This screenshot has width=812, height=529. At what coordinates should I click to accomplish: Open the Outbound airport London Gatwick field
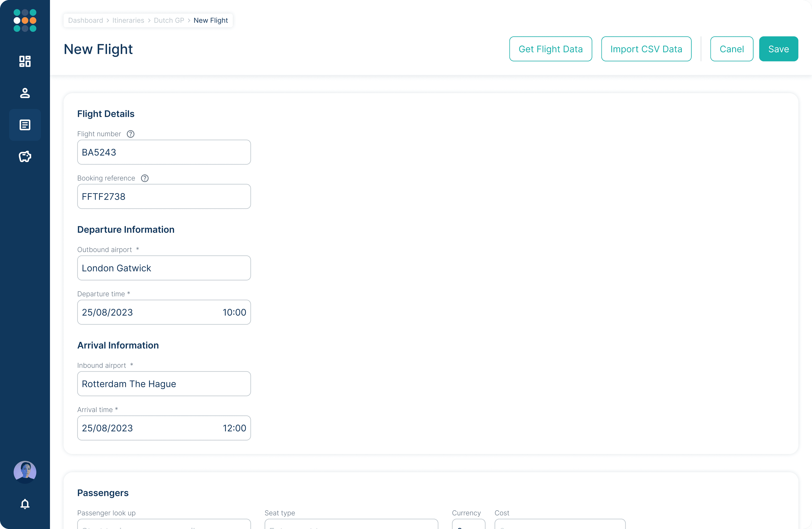pos(164,268)
